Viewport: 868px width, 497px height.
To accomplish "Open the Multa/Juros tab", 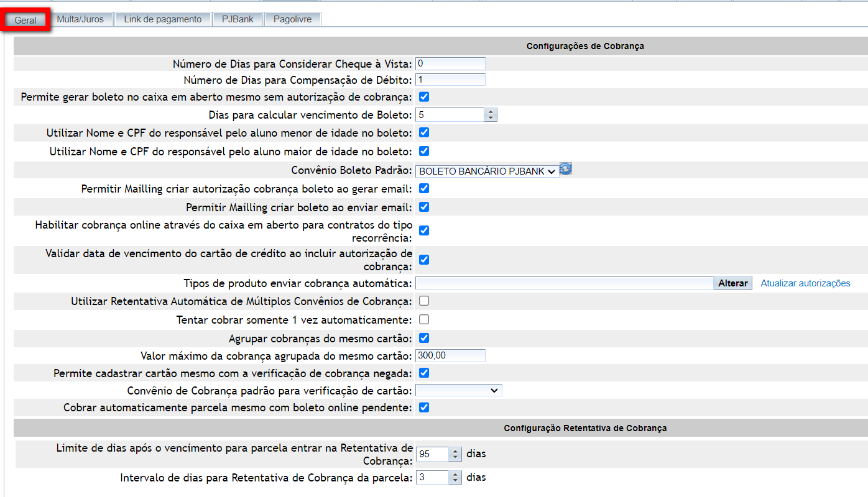I will coord(80,19).
